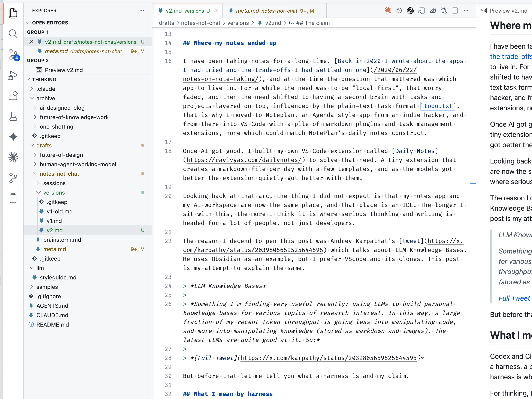The height and width of the screenshot is (399, 532).
Task: Select meta.md in Open Editors list
Action: click(x=88, y=51)
